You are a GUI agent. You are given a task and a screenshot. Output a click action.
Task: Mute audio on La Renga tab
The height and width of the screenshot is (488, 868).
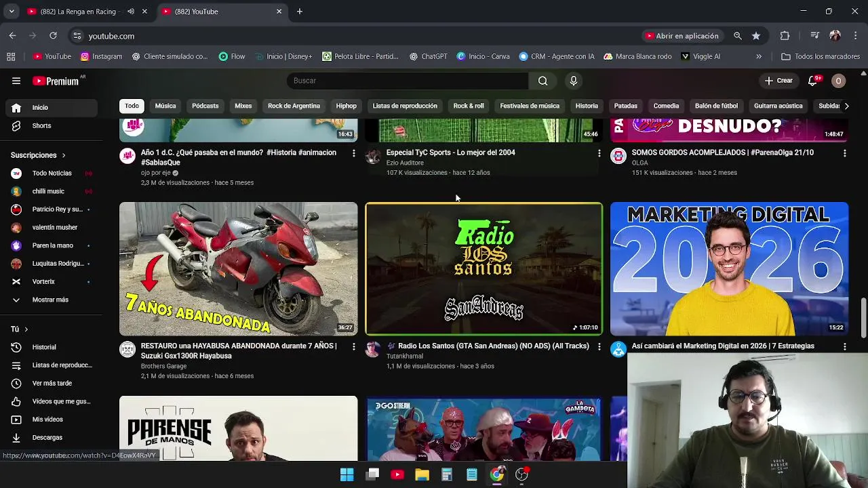(x=131, y=12)
